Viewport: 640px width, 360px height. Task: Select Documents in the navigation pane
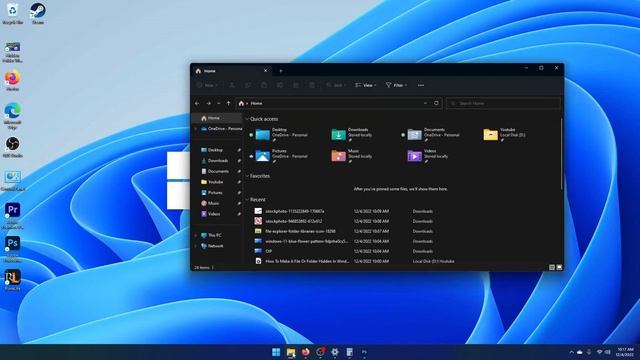218,171
